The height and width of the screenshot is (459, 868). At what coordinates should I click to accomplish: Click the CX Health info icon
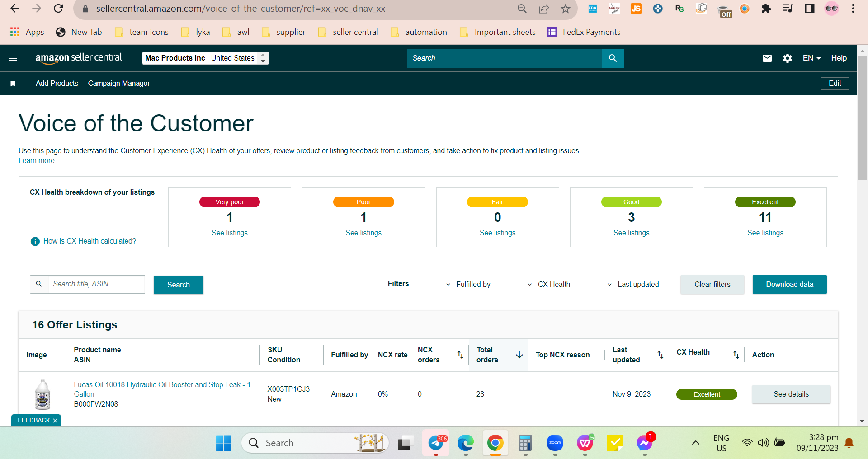35,241
